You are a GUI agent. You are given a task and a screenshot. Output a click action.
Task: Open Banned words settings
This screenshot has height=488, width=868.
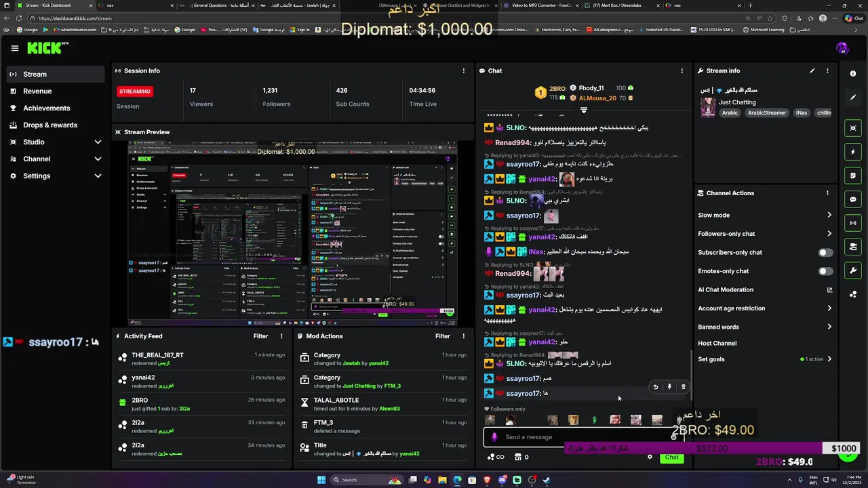click(765, 327)
